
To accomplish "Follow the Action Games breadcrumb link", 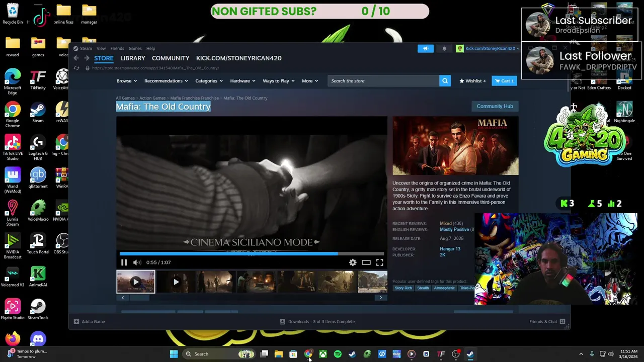I will 152,98.
